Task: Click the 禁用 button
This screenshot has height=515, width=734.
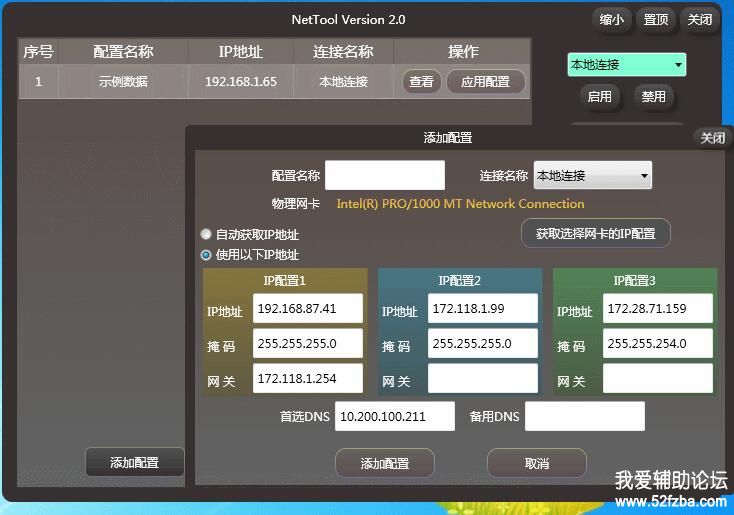Action: [653, 97]
